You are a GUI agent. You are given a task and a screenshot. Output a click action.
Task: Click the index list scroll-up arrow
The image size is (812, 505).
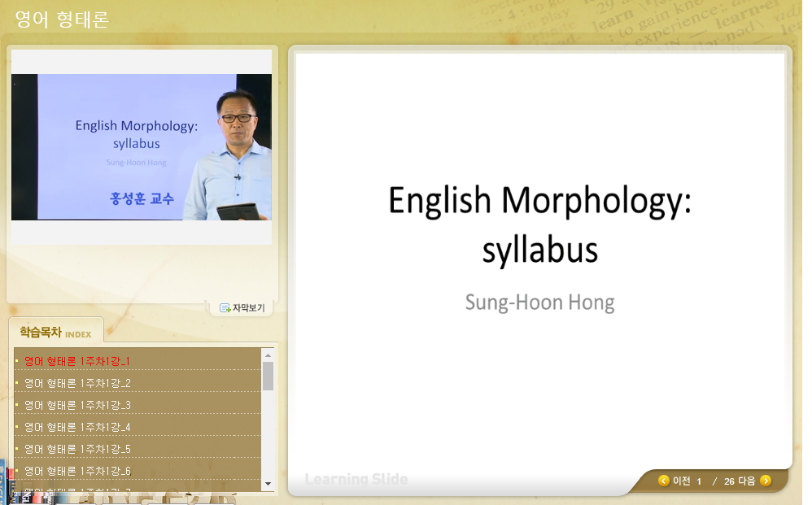[x=268, y=355]
